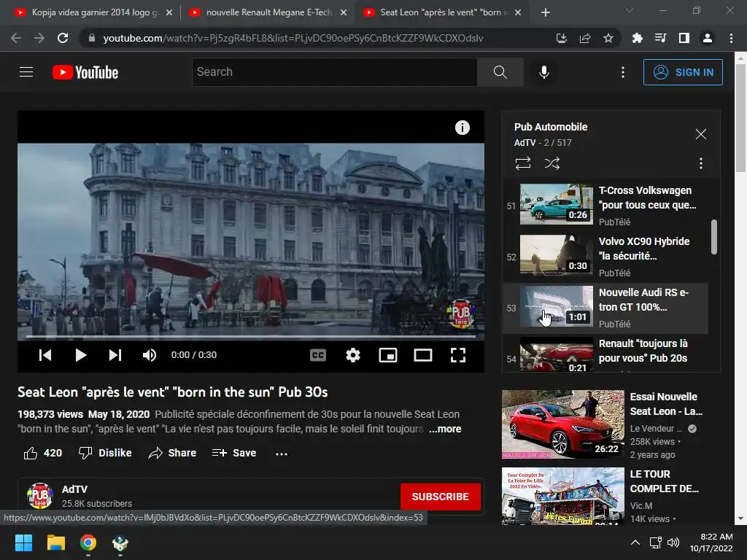Close the Renault Megane E-Tech tab
Screen dimensions: 747x560
(344, 13)
